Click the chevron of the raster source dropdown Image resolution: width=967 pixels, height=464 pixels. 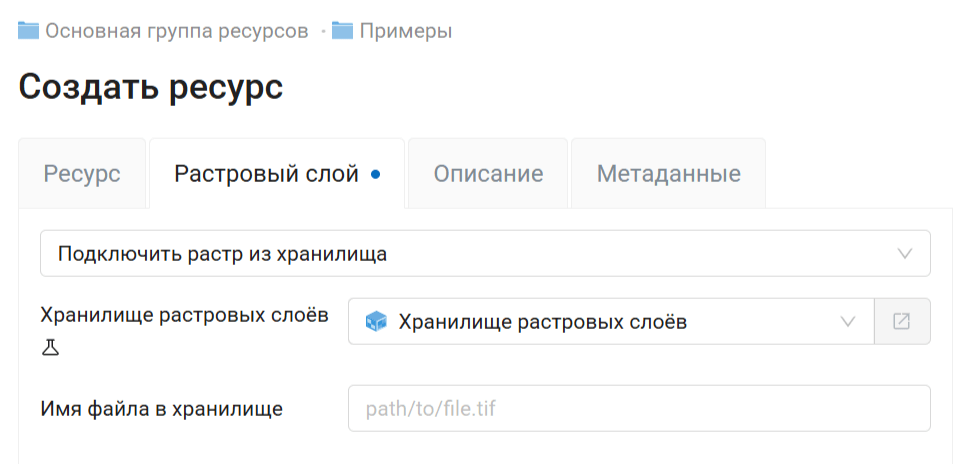tap(906, 254)
